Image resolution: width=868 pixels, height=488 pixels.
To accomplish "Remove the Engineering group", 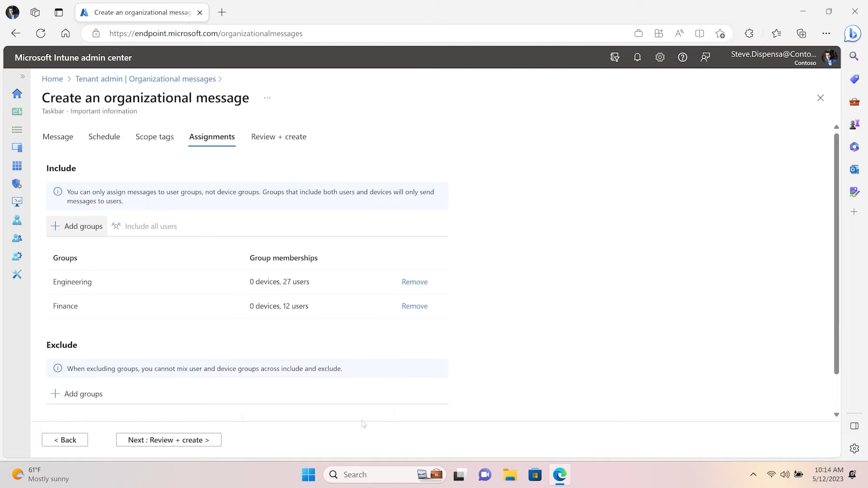I will tap(415, 282).
